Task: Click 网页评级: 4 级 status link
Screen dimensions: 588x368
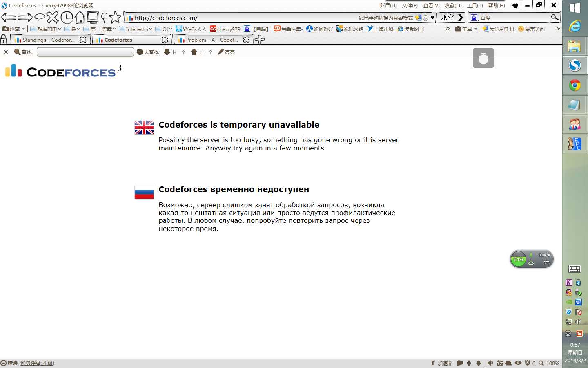Action: click(37, 363)
